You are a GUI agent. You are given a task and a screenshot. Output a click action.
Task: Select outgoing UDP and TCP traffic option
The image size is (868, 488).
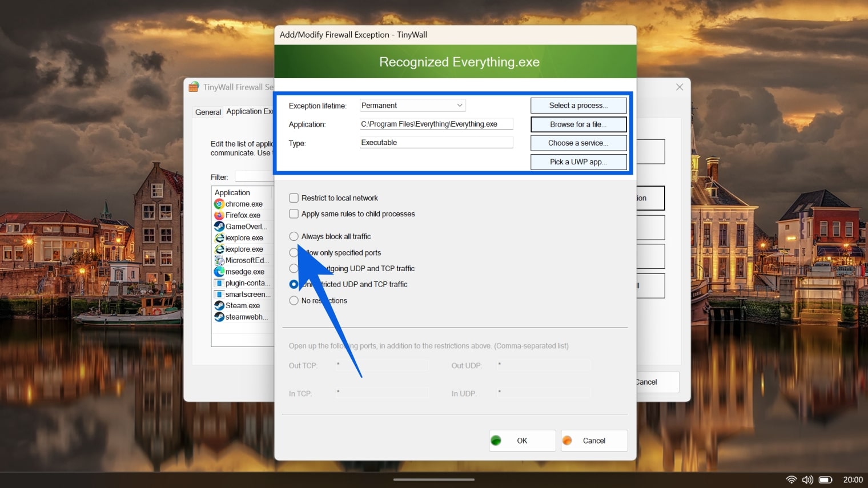(x=294, y=268)
